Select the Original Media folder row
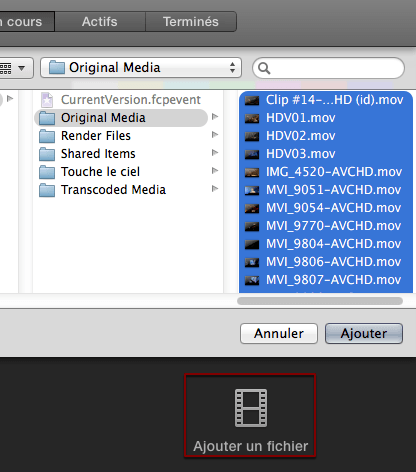 (x=121, y=118)
